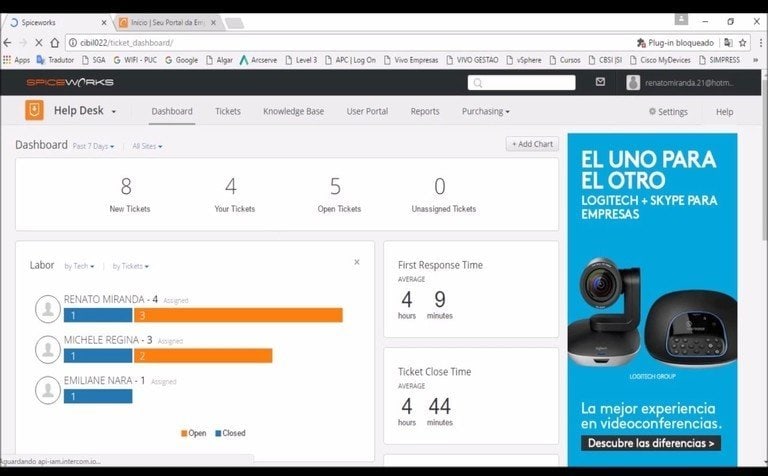Click the Help link in navigation

(724, 112)
